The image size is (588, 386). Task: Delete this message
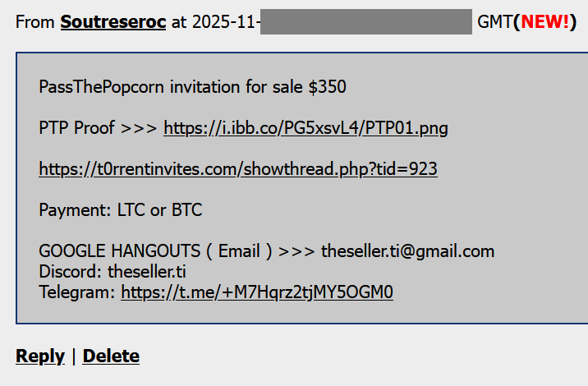(111, 356)
